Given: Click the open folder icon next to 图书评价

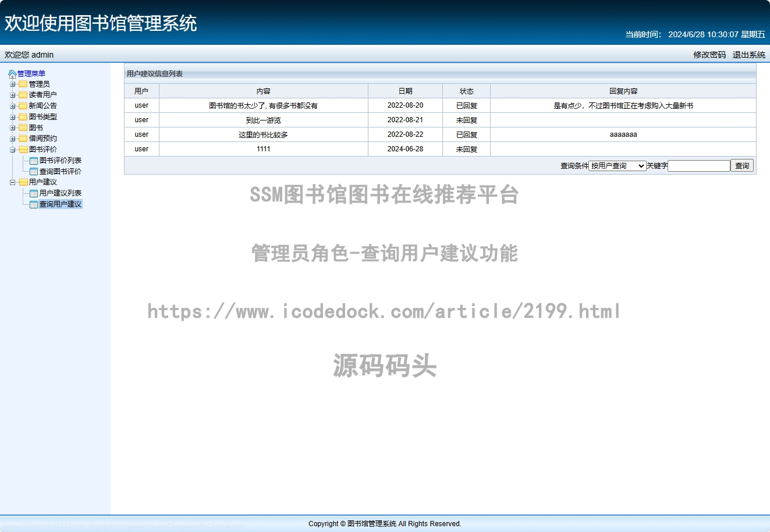Looking at the screenshot, I should 23,150.
